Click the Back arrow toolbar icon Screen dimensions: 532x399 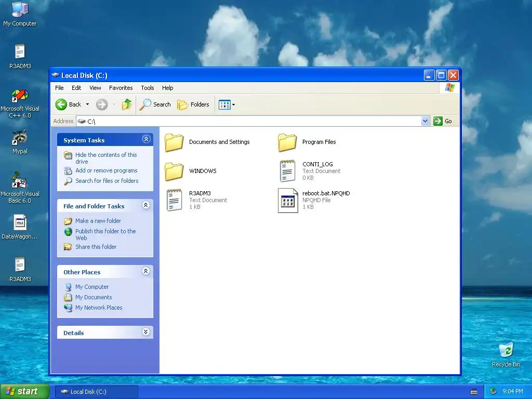(x=61, y=104)
